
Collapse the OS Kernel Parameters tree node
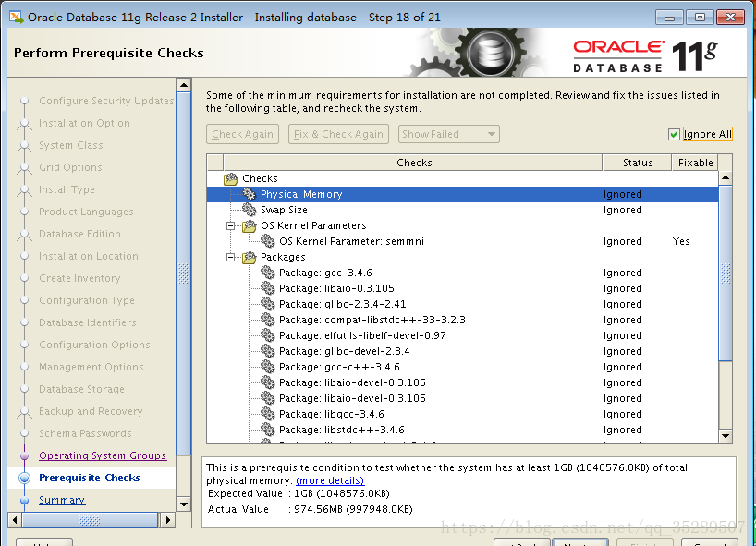point(231,225)
